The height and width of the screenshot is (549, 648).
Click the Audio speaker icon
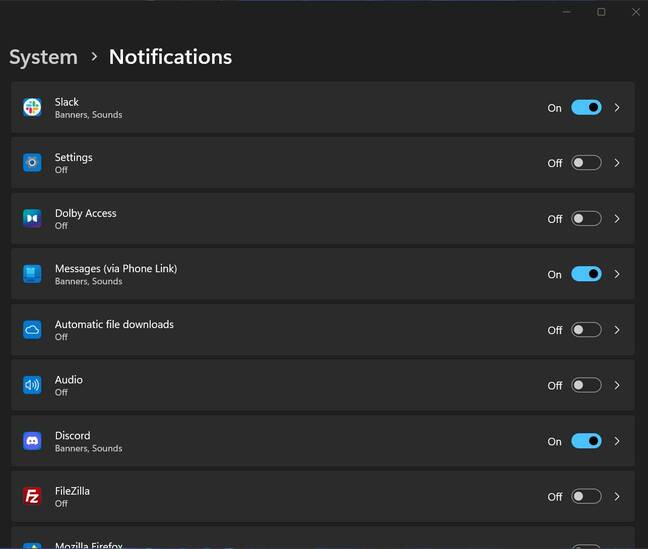click(32, 385)
